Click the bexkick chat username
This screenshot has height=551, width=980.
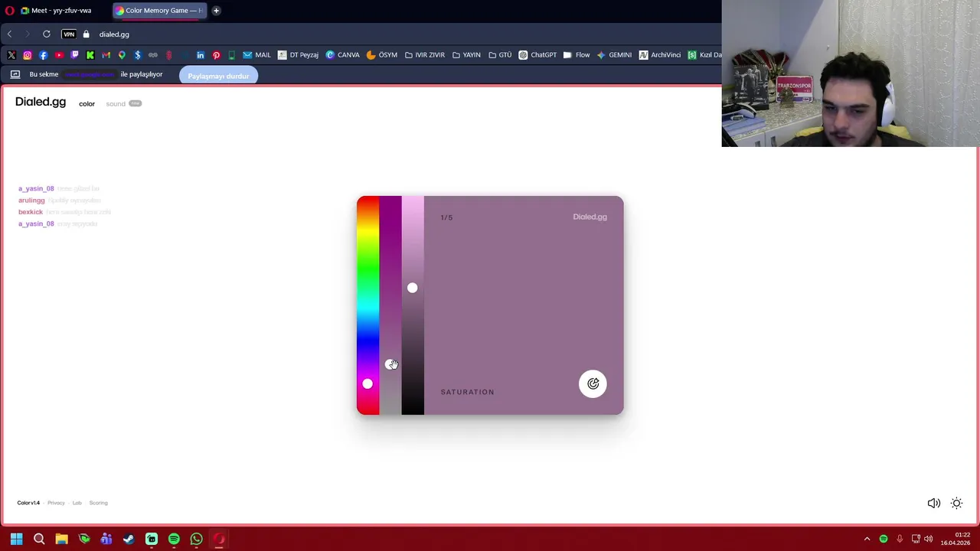(31, 212)
